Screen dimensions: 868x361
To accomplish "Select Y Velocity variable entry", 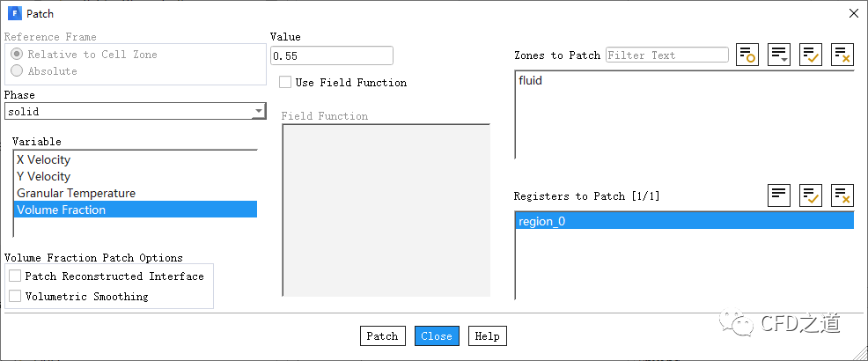I will click(44, 176).
